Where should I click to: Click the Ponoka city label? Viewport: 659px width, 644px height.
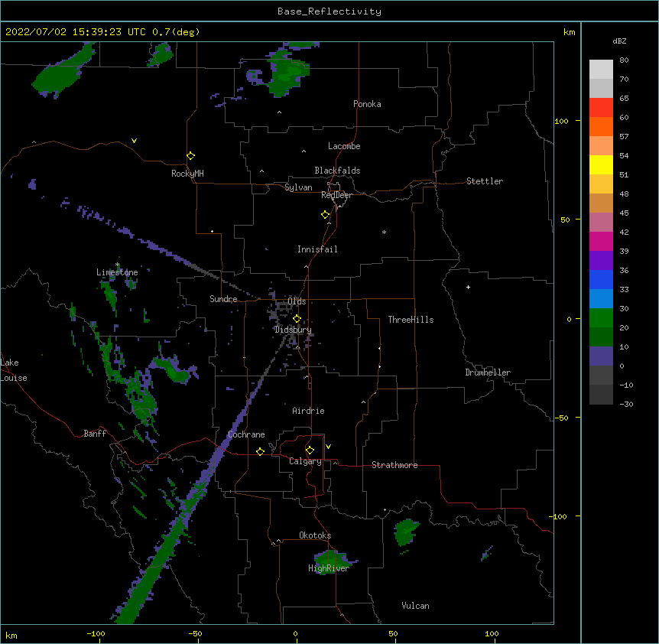click(x=367, y=104)
